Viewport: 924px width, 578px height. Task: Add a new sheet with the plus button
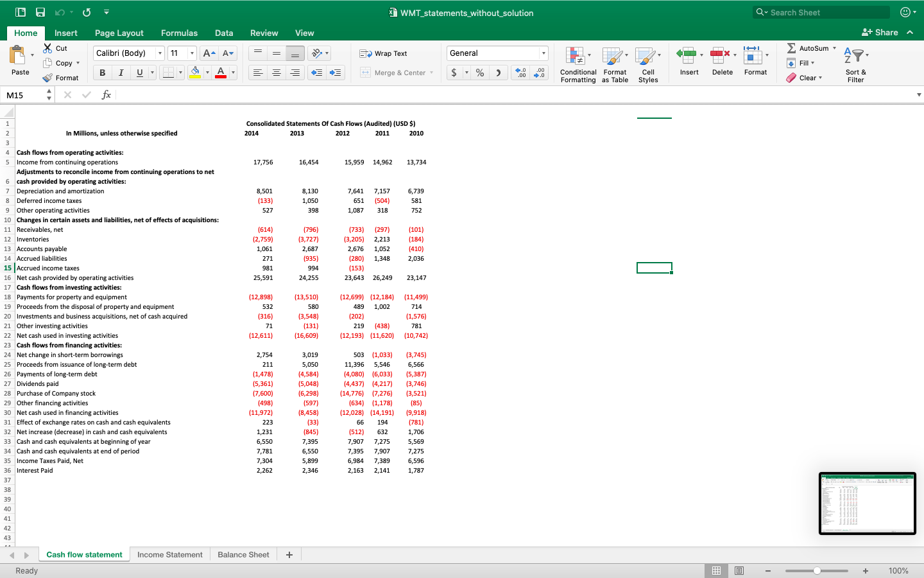coord(289,554)
